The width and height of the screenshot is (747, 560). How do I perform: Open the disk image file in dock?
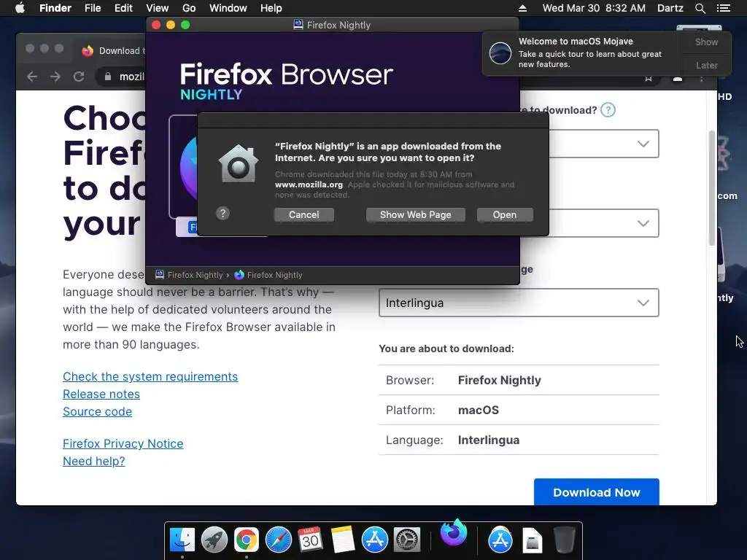pyautogui.click(x=532, y=540)
